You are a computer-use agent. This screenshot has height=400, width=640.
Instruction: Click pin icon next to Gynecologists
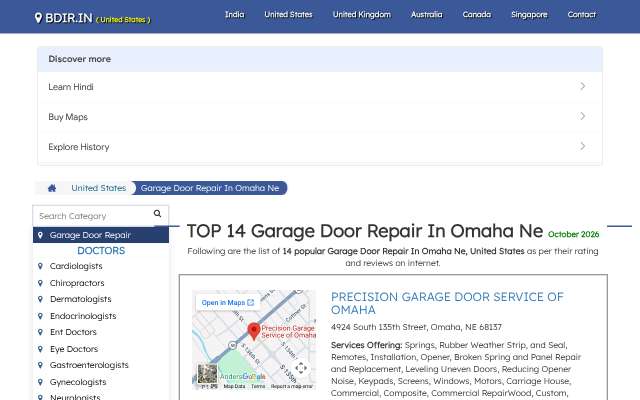coord(40,382)
